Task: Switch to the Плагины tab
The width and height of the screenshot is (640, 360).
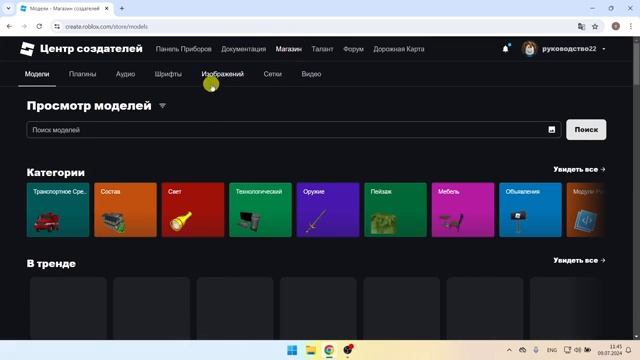Action: pos(82,74)
